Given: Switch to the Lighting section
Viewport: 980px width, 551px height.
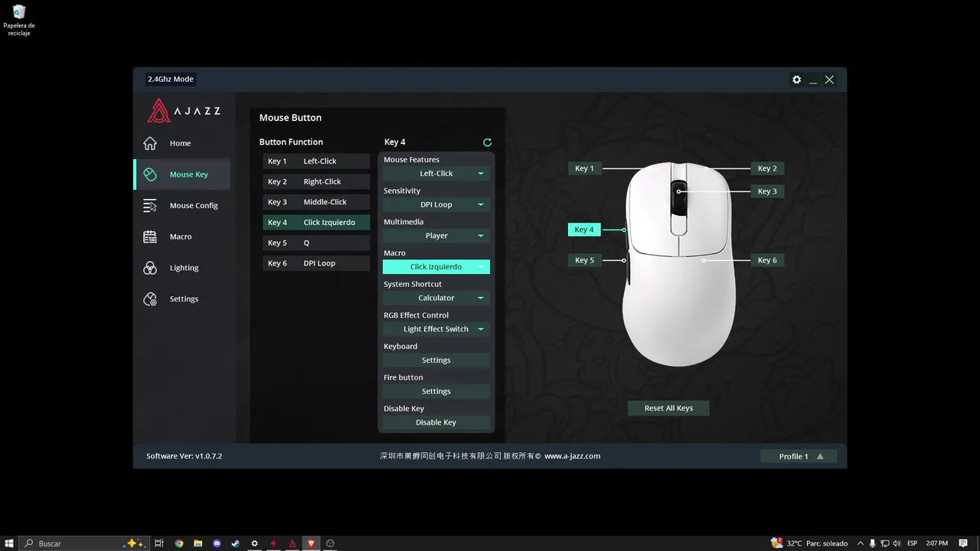Looking at the screenshot, I should (x=181, y=268).
